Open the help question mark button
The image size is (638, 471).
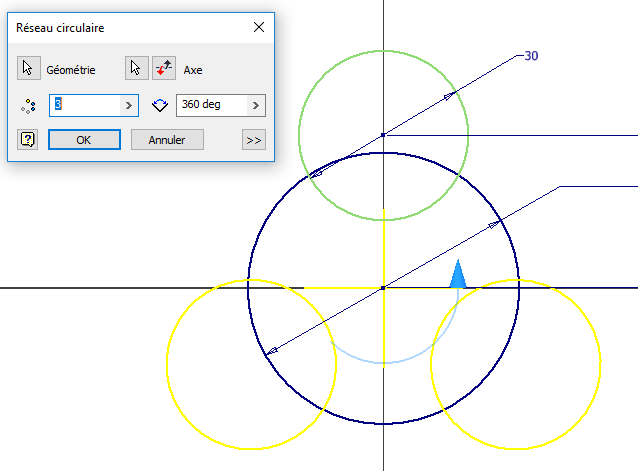click(28, 140)
